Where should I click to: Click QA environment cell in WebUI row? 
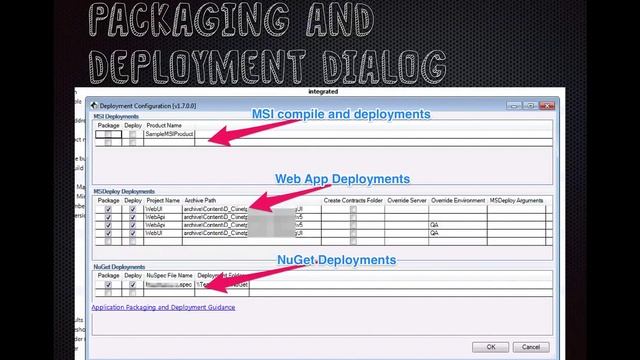458,233
